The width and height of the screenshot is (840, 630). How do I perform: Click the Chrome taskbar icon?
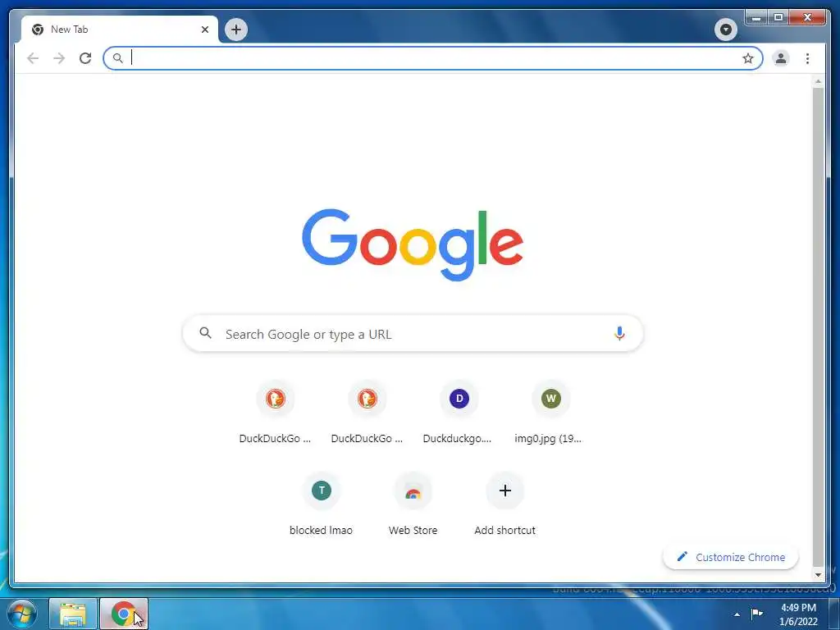point(124,614)
